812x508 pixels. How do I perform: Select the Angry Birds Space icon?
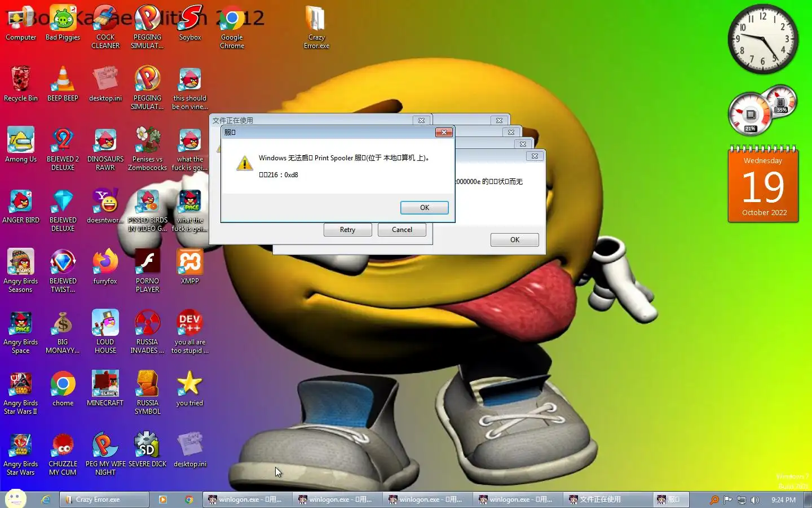[x=21, y=332]
